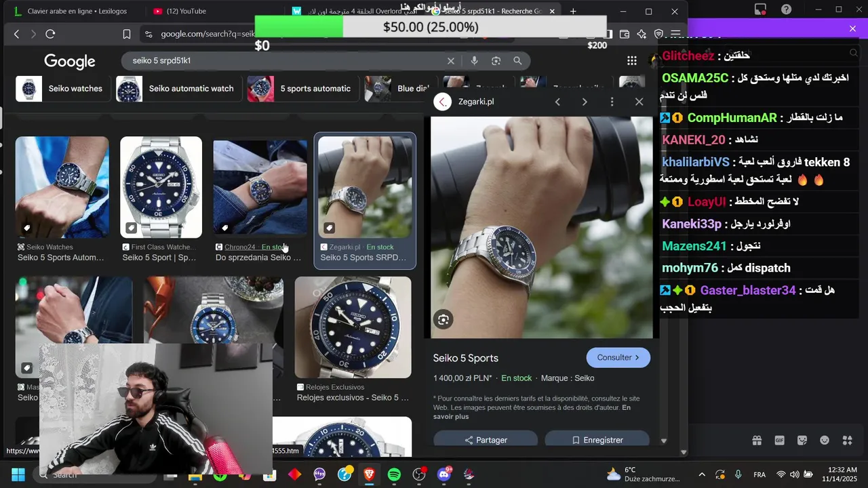The height and width of the screenshot is (488, 868).
Task: Open Spotify from the taskbar
Action: pos(394,474)
